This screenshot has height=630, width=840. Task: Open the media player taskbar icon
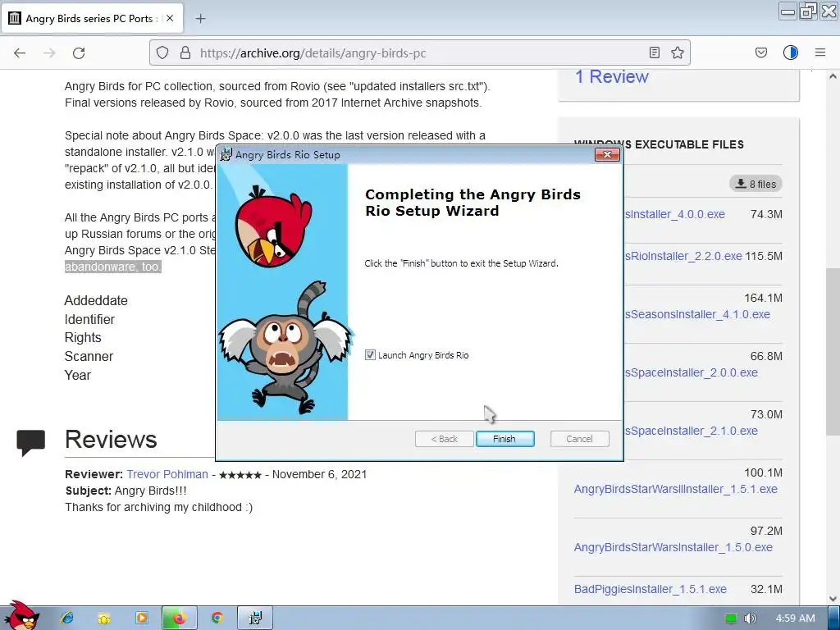141,619
